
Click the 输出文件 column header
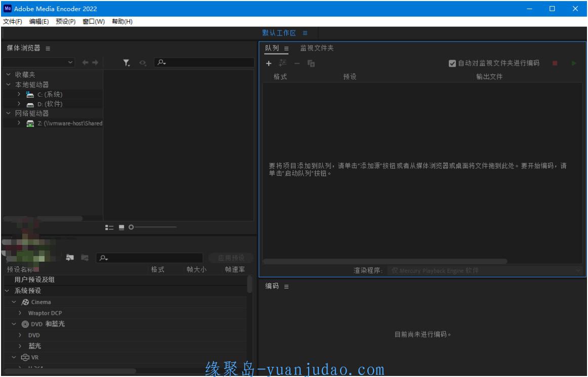pyautogui.click(x=489, y=76)
